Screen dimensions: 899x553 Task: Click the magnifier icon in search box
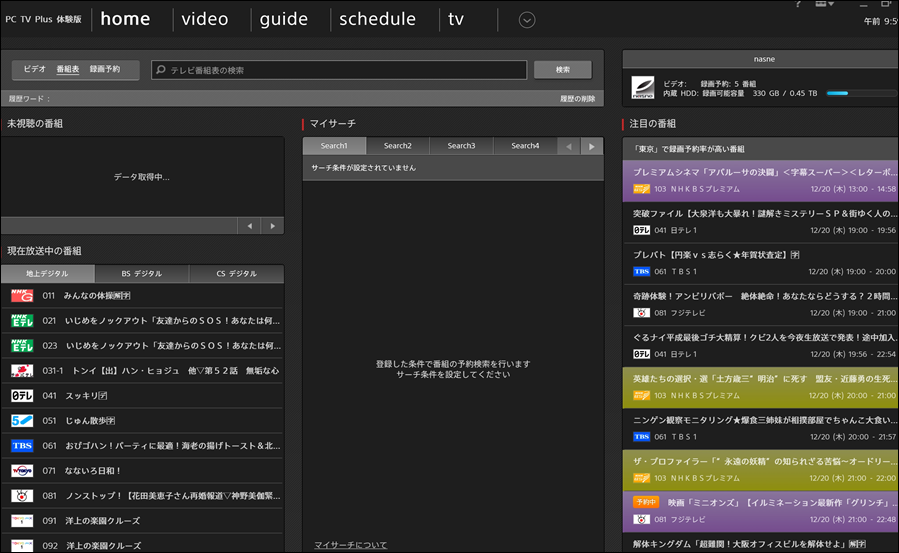point(161,70)
